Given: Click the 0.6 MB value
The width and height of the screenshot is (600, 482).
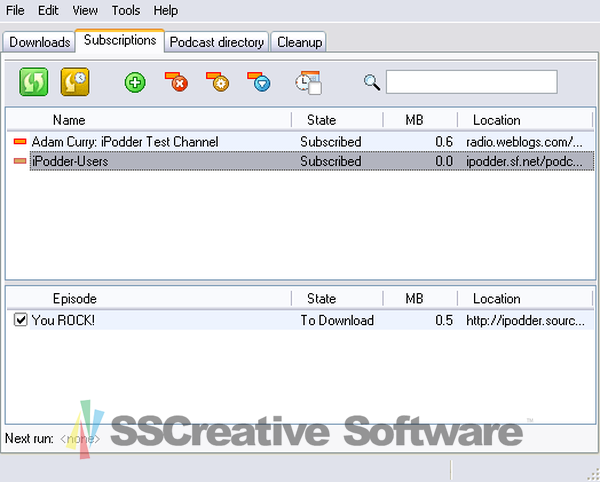Looking at the screenshot, I should [444, 142].
